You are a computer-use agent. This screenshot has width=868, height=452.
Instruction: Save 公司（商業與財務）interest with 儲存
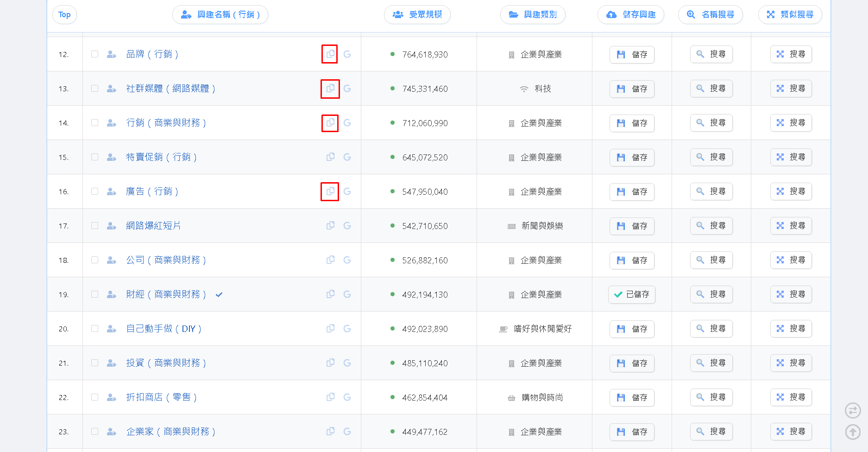632,261
